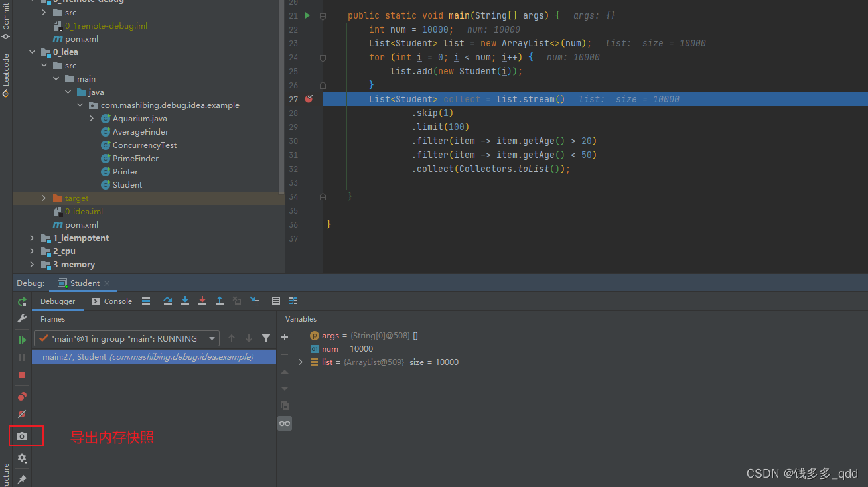Collapse the java folder

coord(68,92)
